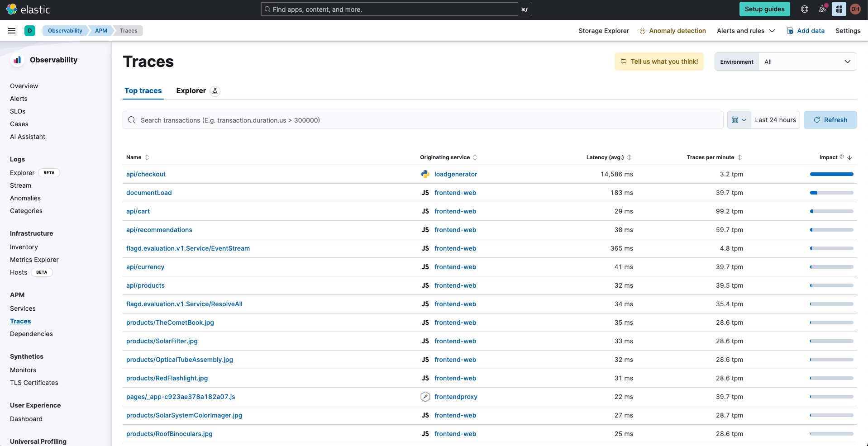This screenshot has height=446, width=868.
Task: Open the hamburger navigation menu
Action: (12, 31)
